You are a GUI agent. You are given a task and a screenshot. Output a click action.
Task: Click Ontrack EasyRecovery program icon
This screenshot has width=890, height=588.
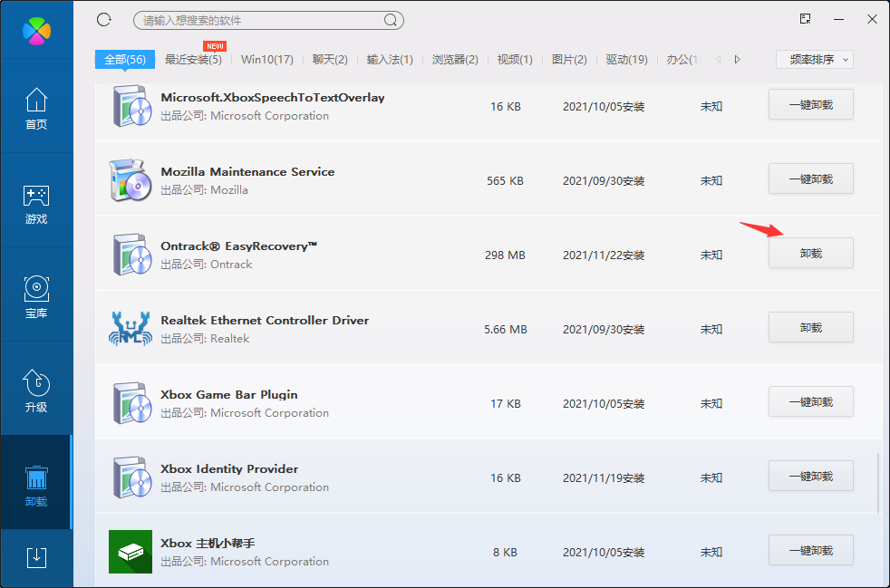tap(131, 255)
